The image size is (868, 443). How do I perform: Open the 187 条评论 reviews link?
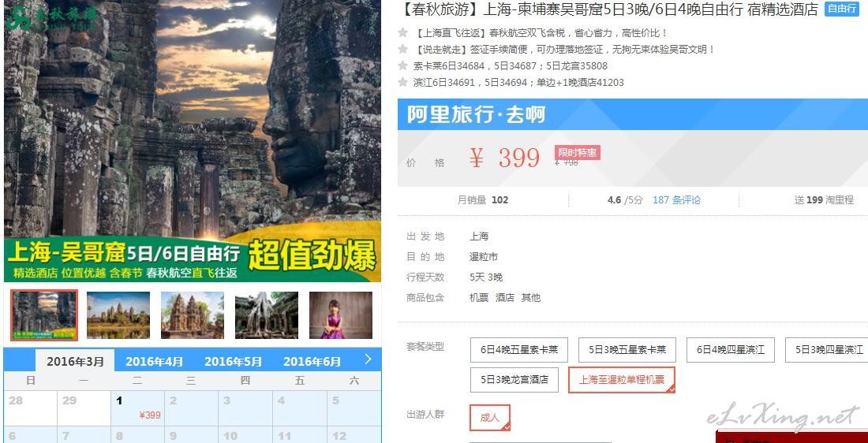676,200
